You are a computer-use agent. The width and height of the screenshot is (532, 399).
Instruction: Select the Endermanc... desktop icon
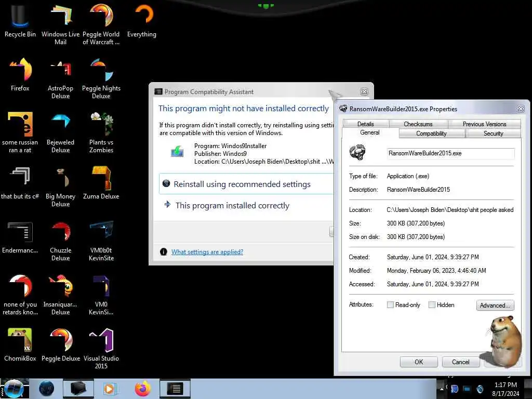click(20, 237)
